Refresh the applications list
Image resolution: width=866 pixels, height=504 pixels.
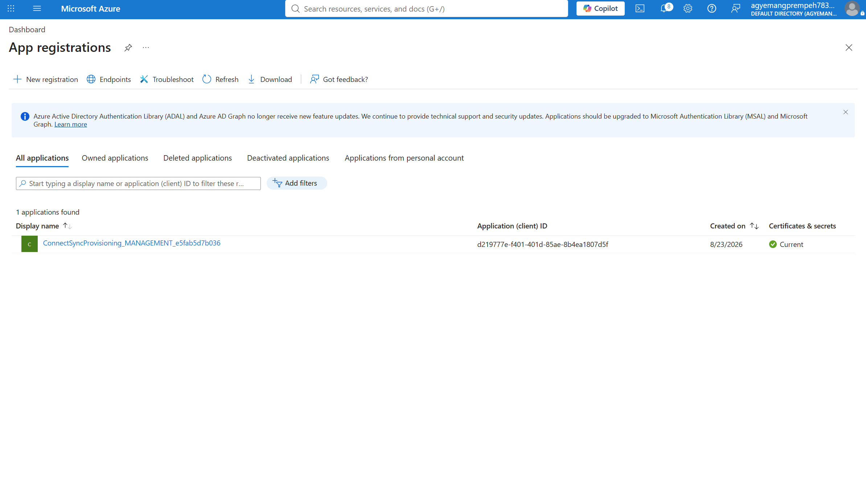(221, 79)
